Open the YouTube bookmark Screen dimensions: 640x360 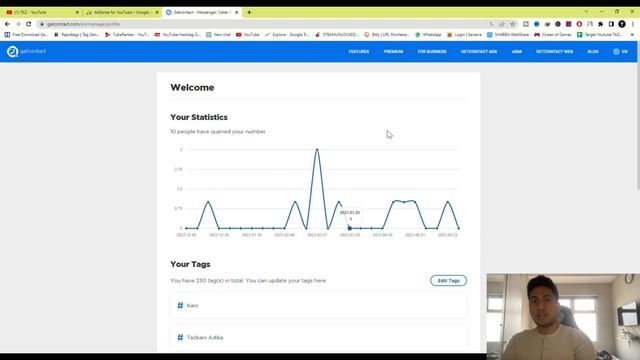pyautogui.click(x=247, y=35)
